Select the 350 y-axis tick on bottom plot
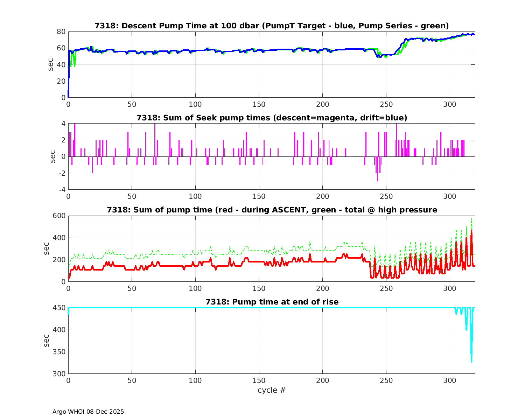This screenshot has height=420, width=525. (x=59, y=352)
